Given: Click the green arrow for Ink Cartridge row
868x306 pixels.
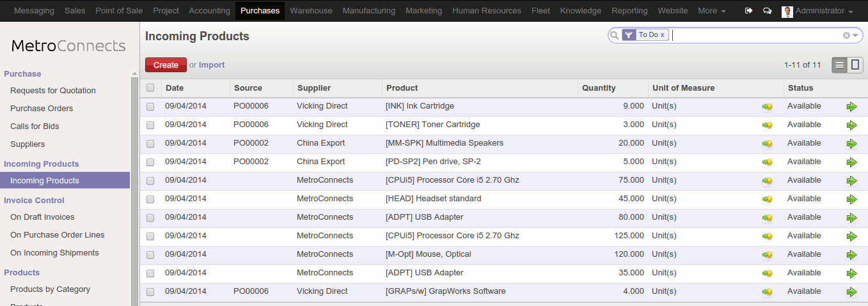Looking at the screenshot, I should (851, 107).
